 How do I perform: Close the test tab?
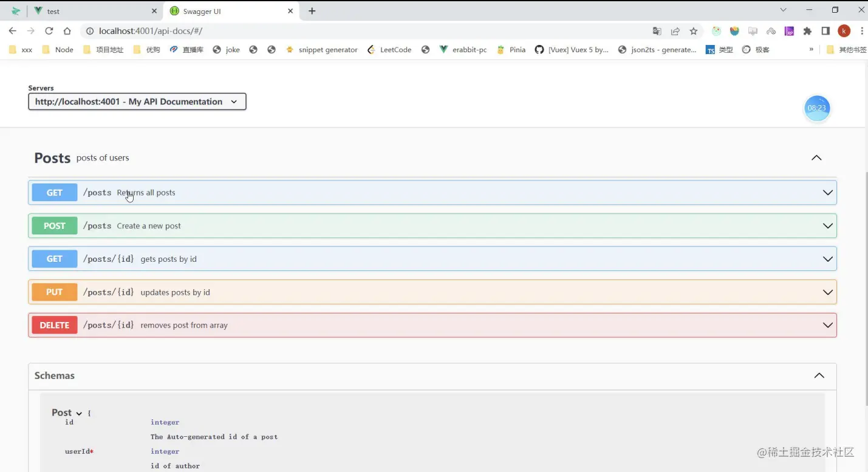[x=154, y=11]
